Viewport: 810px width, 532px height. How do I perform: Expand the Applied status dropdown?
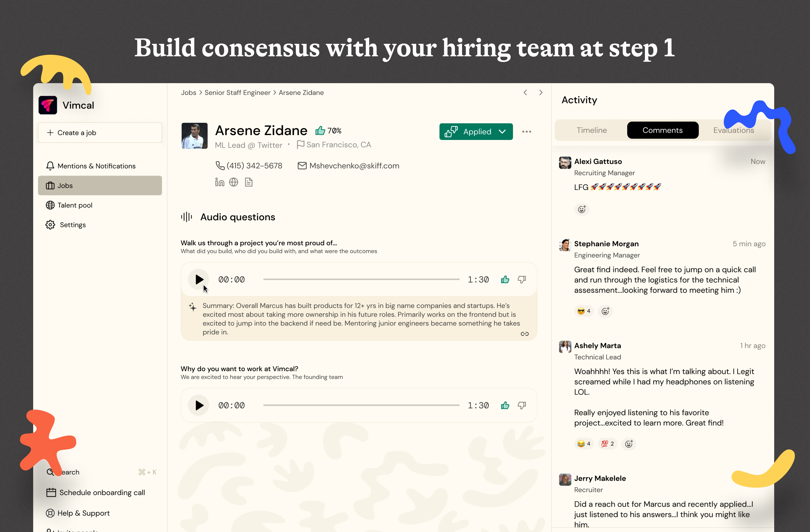click(502, 132)
